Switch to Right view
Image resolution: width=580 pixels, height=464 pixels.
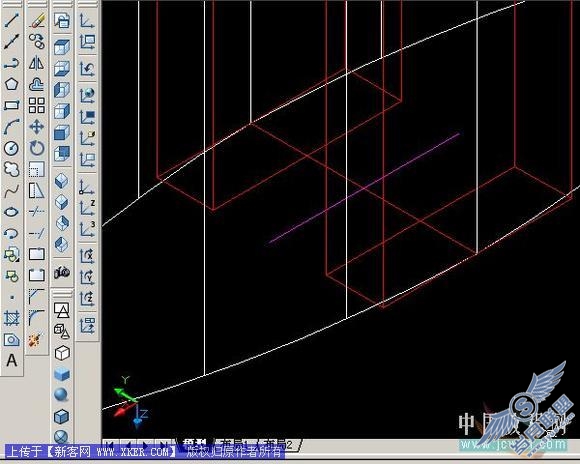(62, 111)
